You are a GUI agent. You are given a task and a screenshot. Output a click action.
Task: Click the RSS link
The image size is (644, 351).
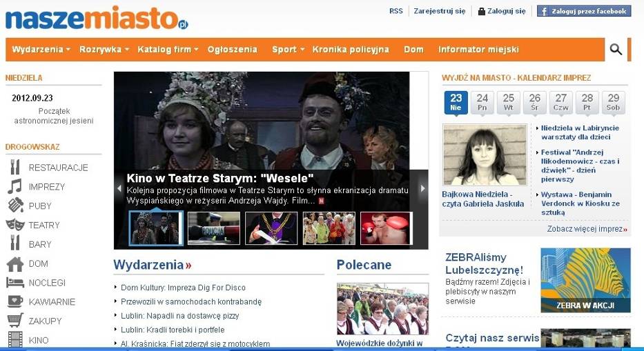point(396,11)
